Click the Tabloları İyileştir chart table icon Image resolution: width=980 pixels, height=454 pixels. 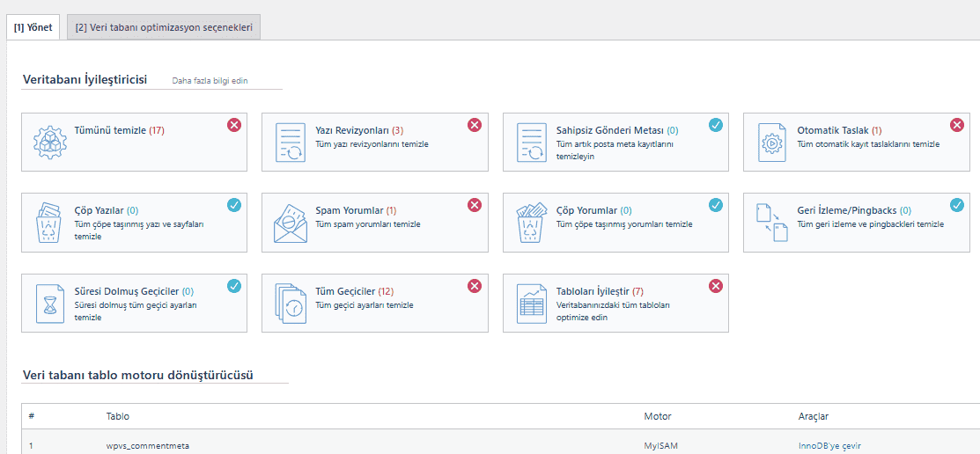(x=531, y=304)
